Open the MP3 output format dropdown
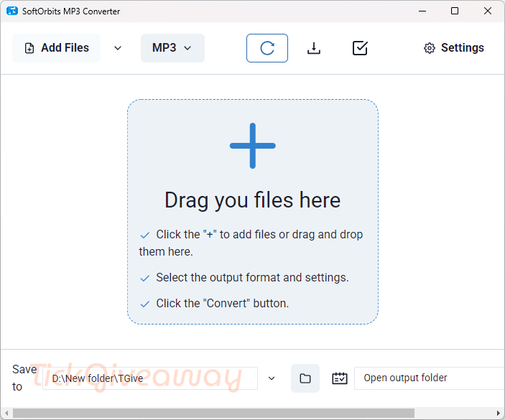505x420 pixels. coord(172,48)
